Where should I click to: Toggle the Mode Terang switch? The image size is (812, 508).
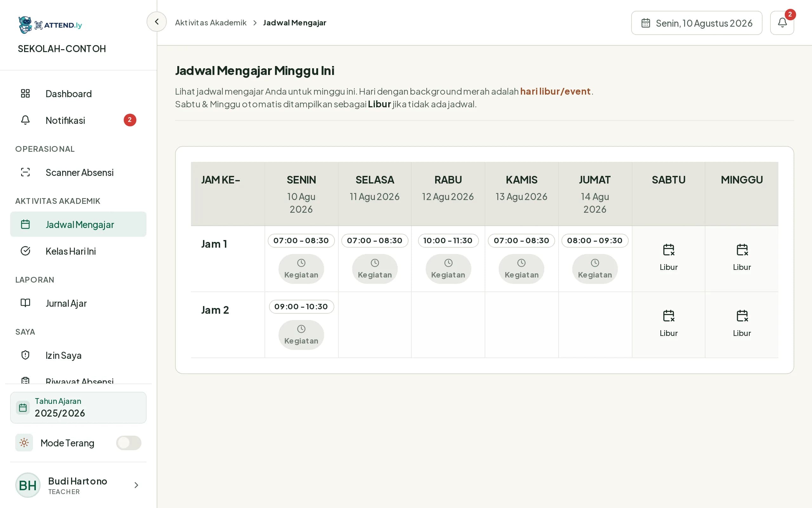coord(129,443)
